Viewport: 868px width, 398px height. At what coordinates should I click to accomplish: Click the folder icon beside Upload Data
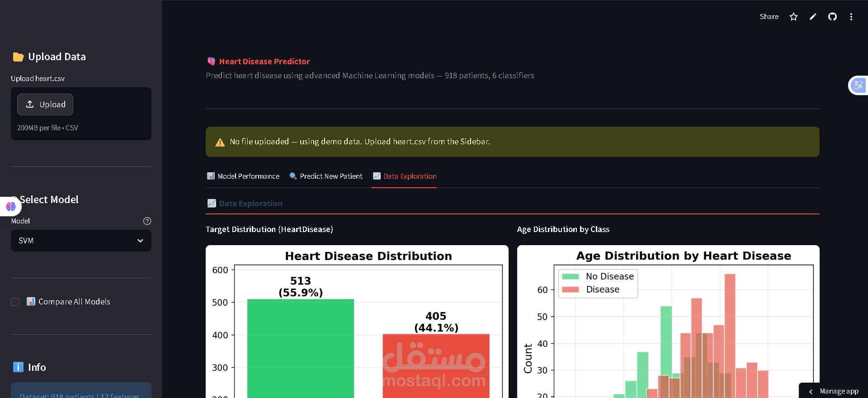(x=18, y=57)
